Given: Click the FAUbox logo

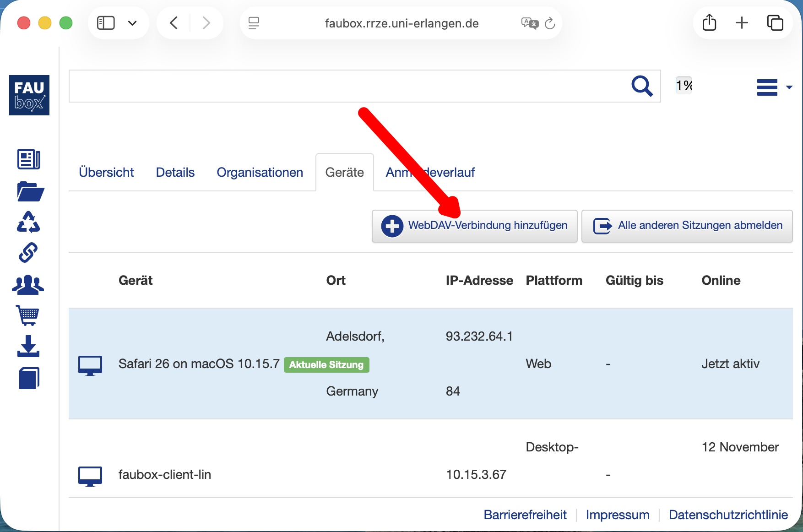Looking at the screenshot, I should tap(29, 95).
